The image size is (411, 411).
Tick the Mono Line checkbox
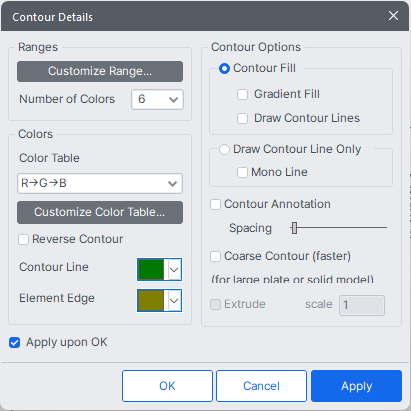pos(242,172)
